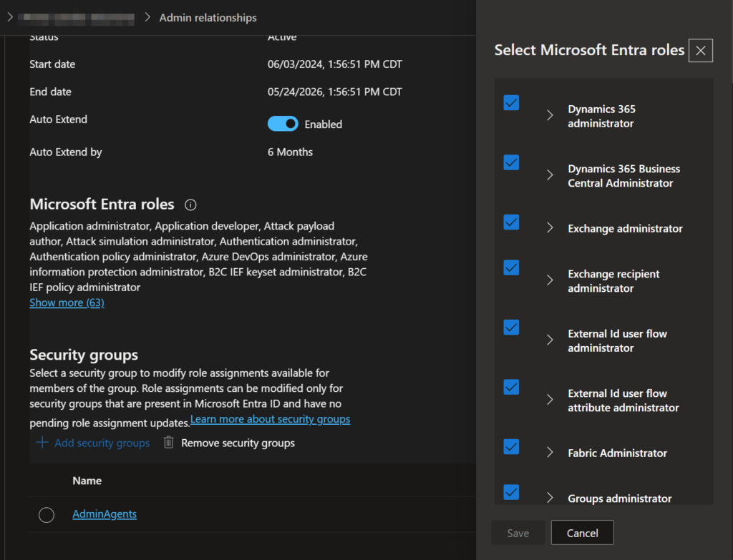Image resolution: width=733 pixels, height=560 pixels.
Task: Uncheck the Fabric Administrator checkbox
Action: [x=511, y=447]
